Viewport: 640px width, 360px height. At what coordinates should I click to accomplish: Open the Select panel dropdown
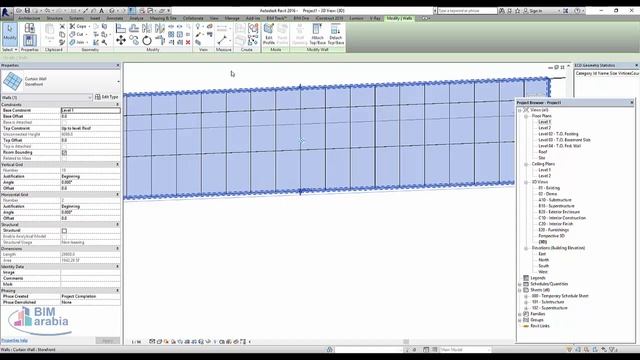pos(9,49)
